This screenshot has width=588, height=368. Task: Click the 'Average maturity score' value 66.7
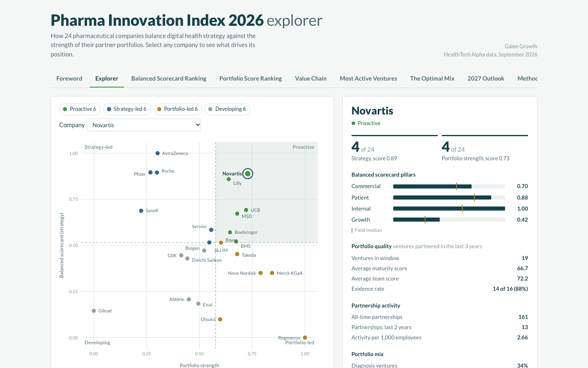(523, 268)
